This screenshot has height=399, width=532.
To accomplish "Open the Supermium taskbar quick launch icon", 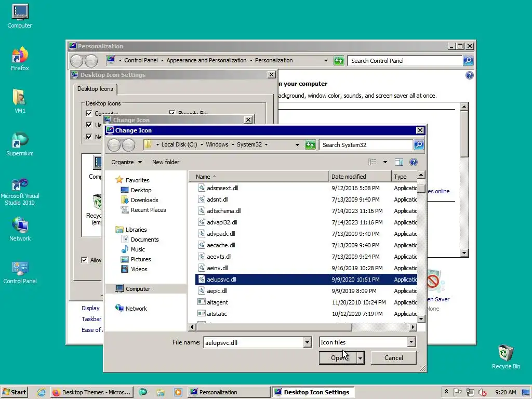I will (143, 392).
